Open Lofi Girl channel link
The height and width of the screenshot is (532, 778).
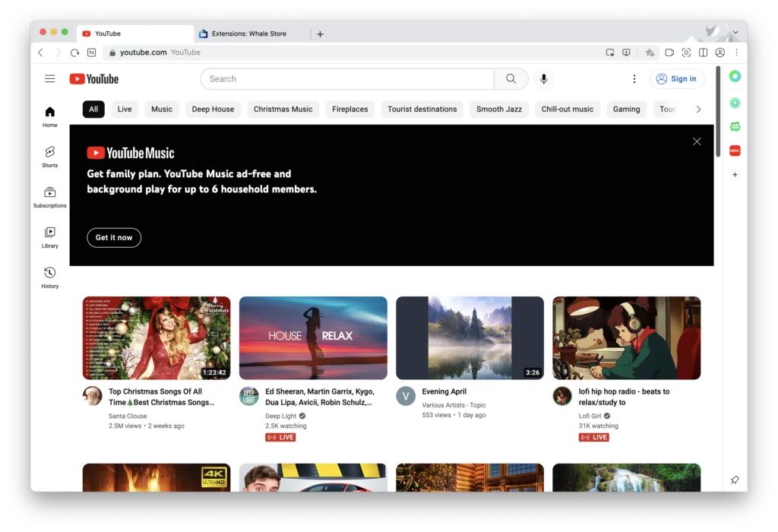590,416
